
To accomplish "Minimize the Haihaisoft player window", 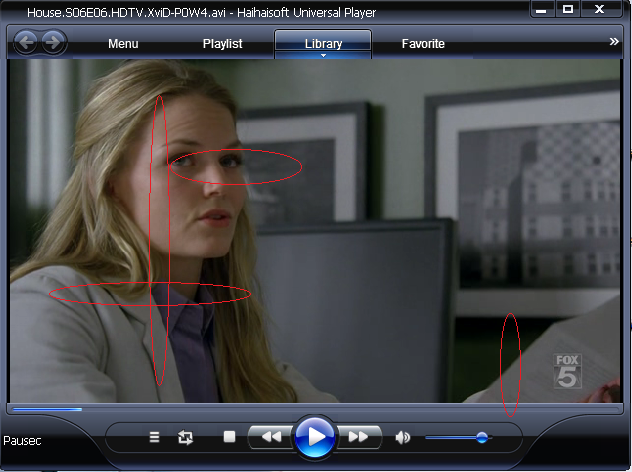I will 543,9.
